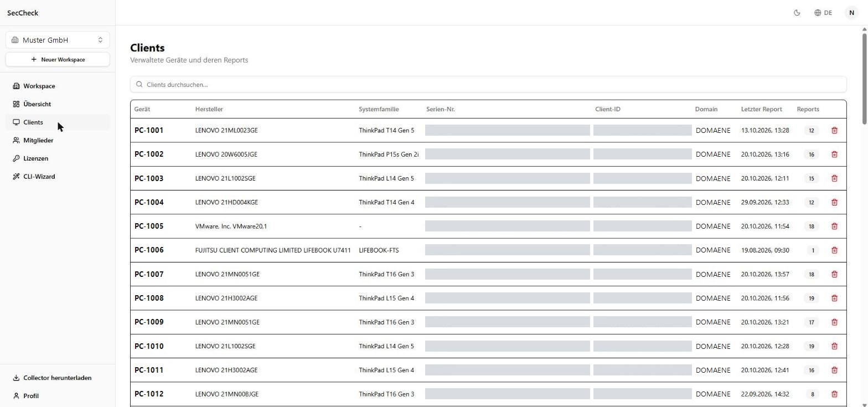Click the Letzter Report column header
Viewport: 868px width, 407px height.
click(x=761, y=109)
